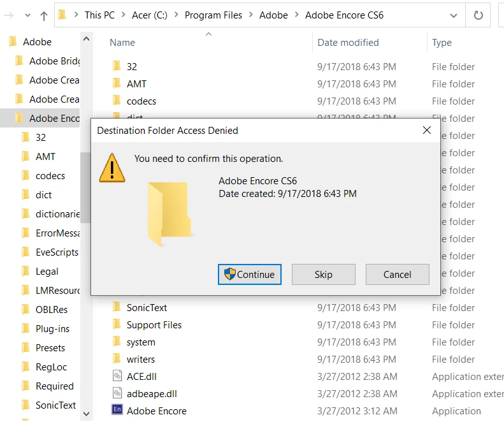Open RegLoc subfolder in navigation tree
This screenshot has width=504, height=422.
tap(51, 367)
